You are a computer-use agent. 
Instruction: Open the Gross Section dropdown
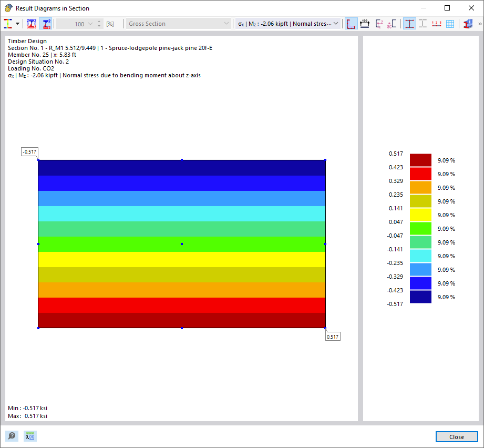tap(178, 23)
